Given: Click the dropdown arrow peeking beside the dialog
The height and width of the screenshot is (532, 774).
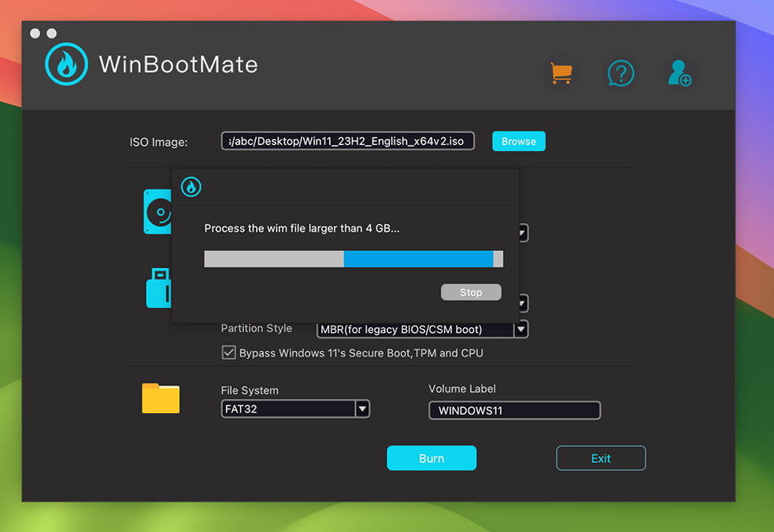Looking at the screenshot, I should 522,233.
